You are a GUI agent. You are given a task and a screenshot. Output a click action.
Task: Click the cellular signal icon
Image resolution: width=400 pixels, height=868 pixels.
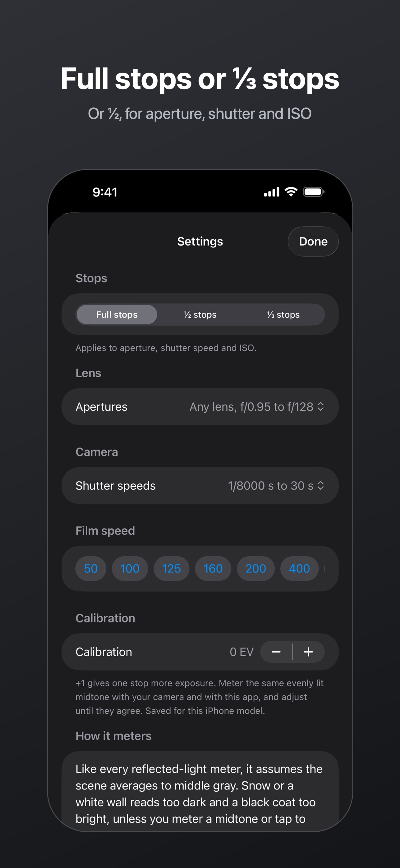coord(272,192)
